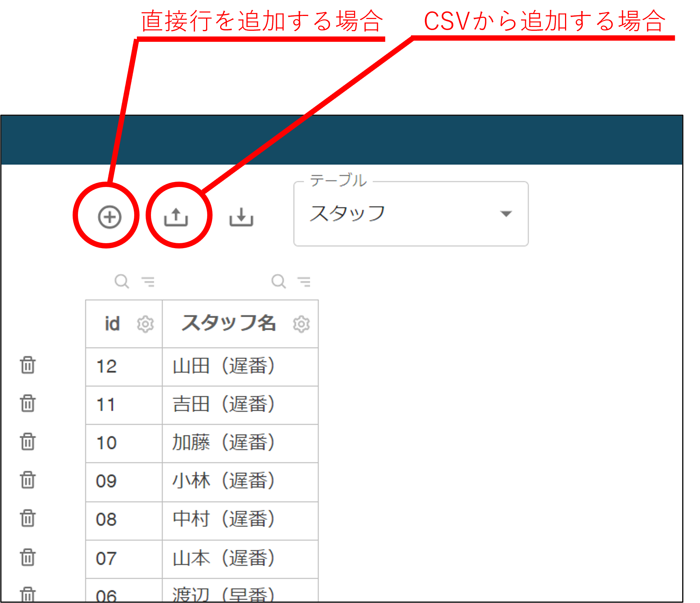Open id column settings gear
The image size is (700, 603).
point(145,324)
